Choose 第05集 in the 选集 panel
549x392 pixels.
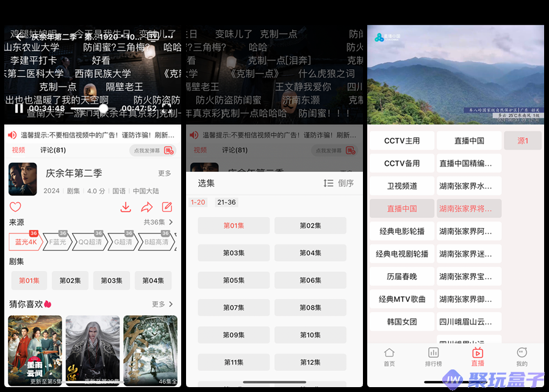pos(234,280)
